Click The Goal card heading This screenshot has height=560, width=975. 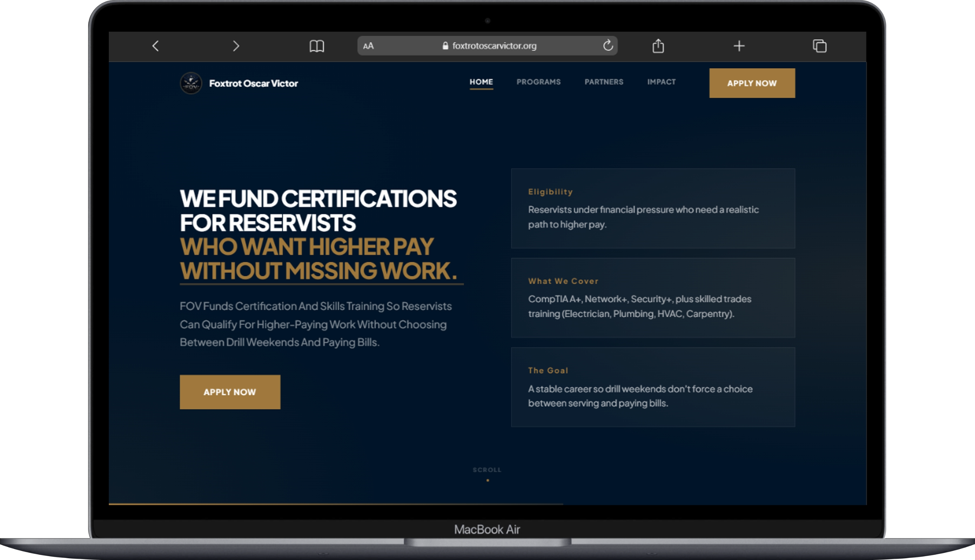pos(548,371)
